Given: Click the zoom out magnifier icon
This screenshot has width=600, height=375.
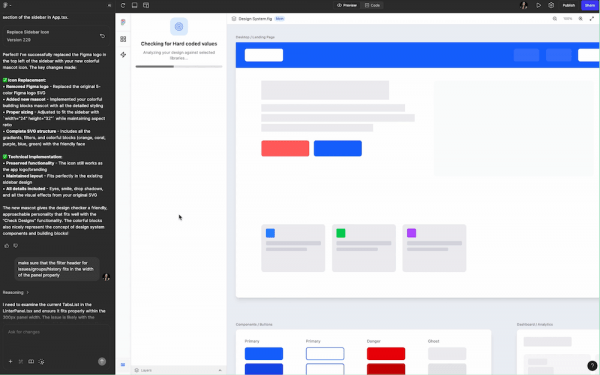Looking at the screenshot, I should pyautogui.click(x=554, y=18).
